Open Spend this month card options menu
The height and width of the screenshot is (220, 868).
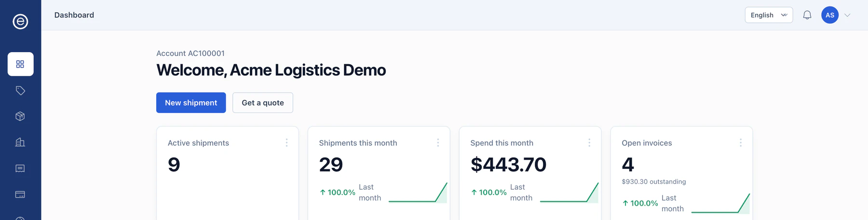[x=589, y=143]
